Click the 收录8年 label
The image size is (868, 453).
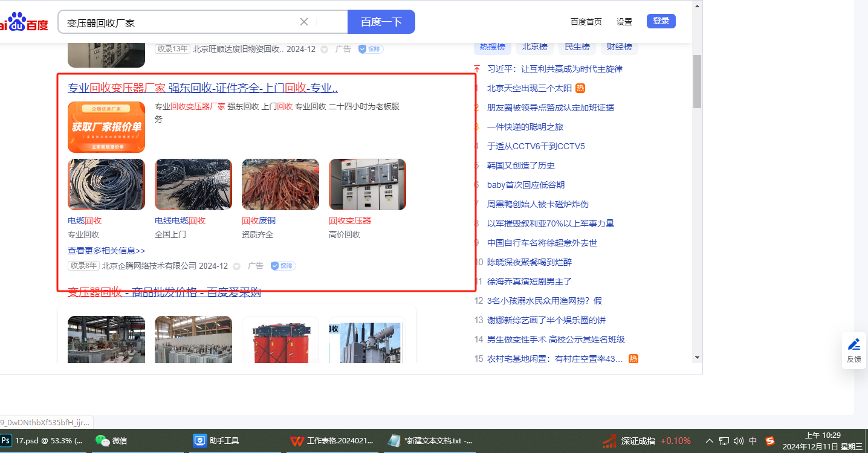coord(83,266)
